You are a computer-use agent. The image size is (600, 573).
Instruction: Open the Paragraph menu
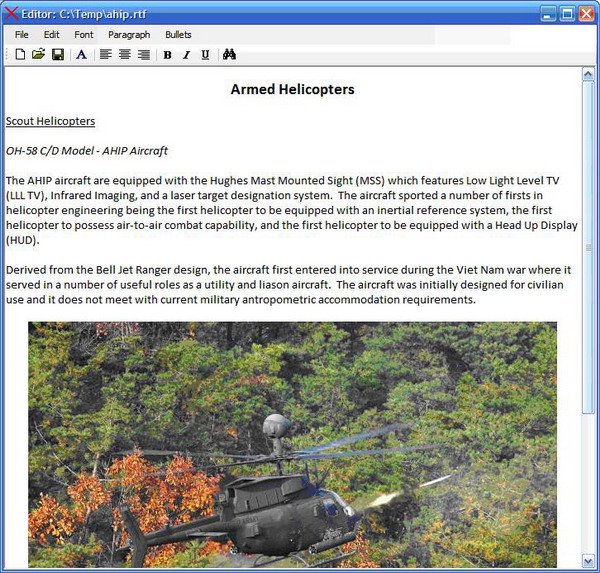[129, 35]
